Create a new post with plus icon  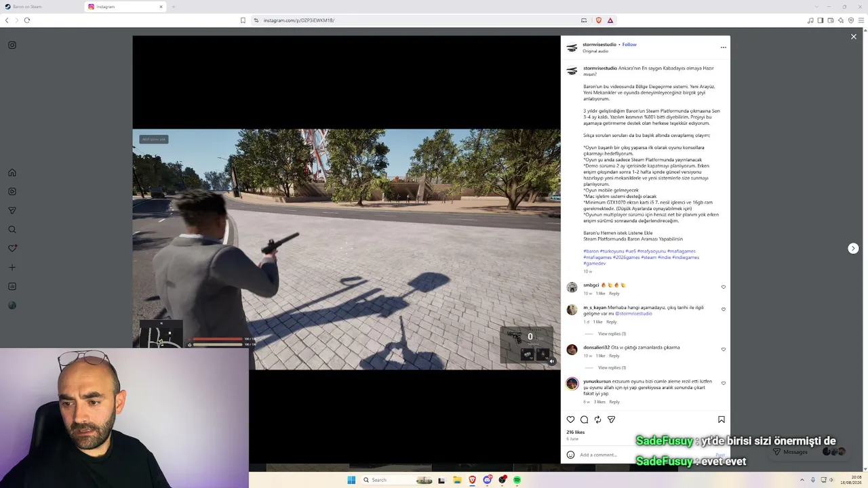[x=12, y=267]
